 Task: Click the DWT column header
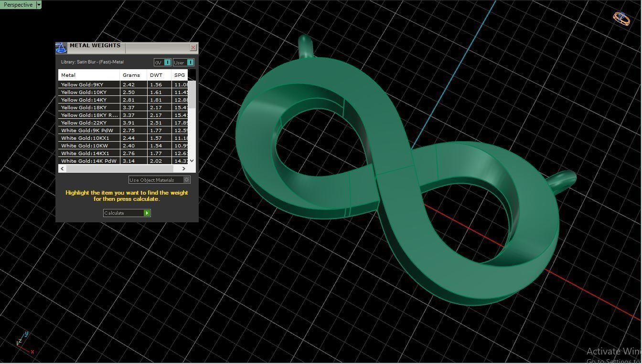159,75
